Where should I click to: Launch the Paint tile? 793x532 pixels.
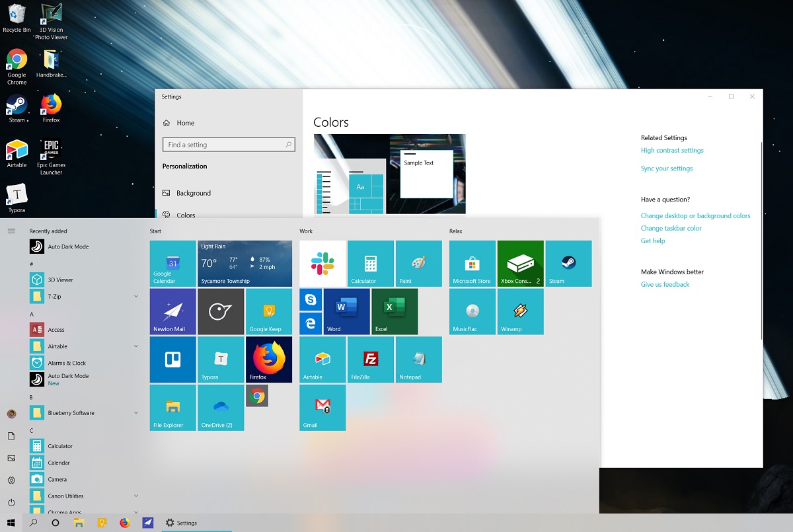tap(419, 264)
